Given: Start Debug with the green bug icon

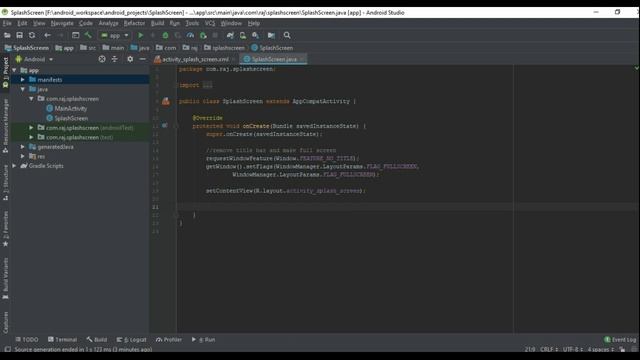Looking at the screenshot, I should 165,36.
